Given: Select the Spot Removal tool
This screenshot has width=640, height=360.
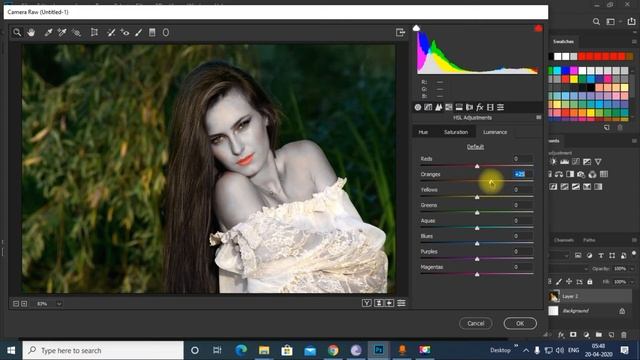Looking at the screenshot, I should [x=111, y=32].
